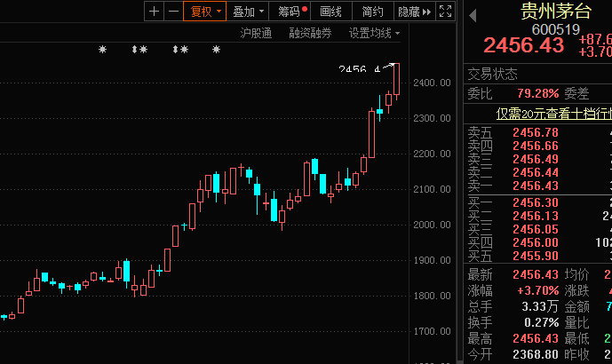The width and height of the screenshot is (612, 364).
Task: Click the 融资融券 label
Action: (310, 33)
